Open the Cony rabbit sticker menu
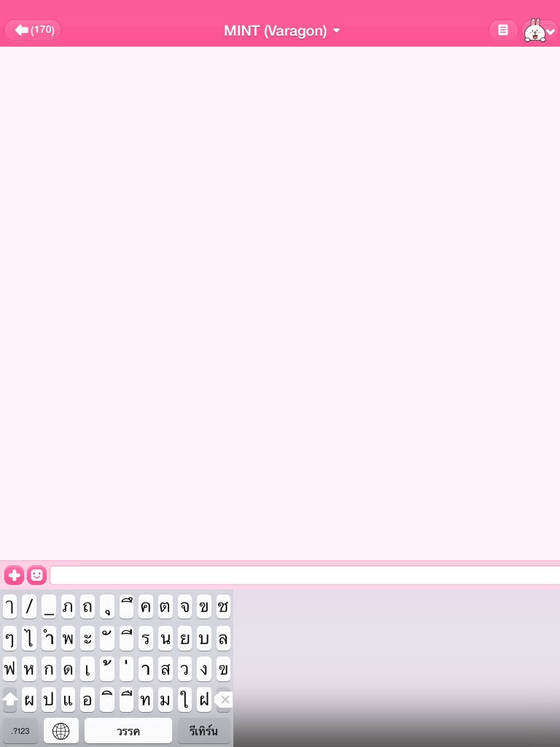The height and width of the screenshot is (747, 560). point(540,31)
